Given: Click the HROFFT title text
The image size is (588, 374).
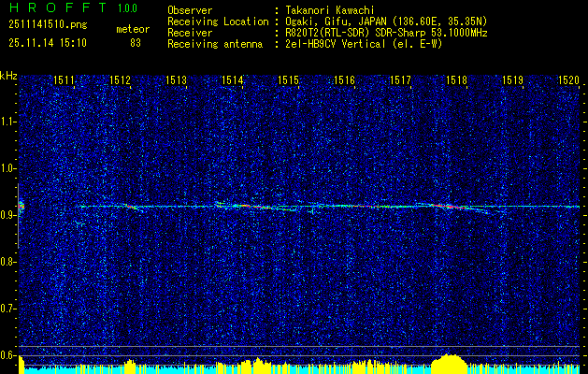Looking at the screenshot, I should [58, 7].
